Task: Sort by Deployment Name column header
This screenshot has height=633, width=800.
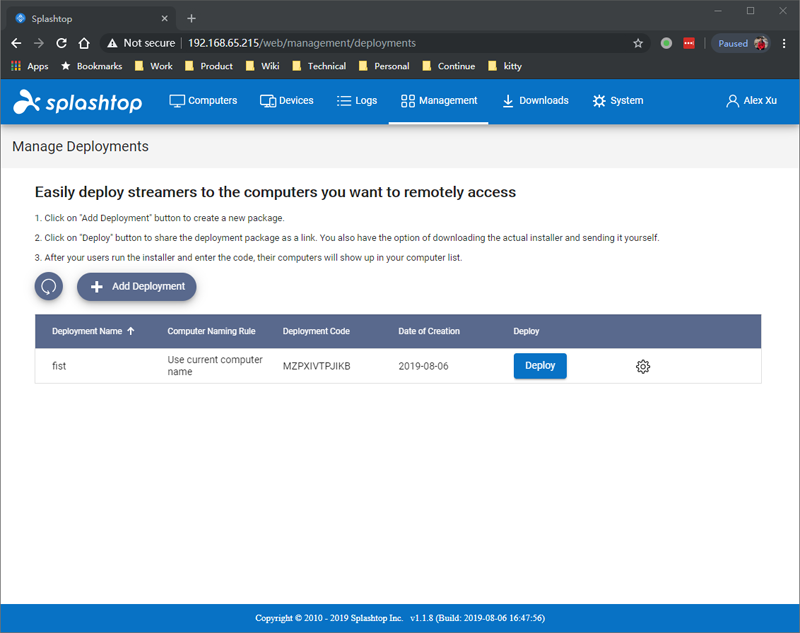Action: [x=93, y=331]
